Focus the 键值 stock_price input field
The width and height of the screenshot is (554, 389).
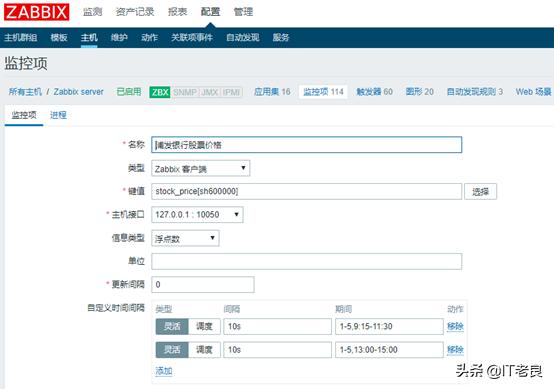pyautogui.click(x=306, y=191)
